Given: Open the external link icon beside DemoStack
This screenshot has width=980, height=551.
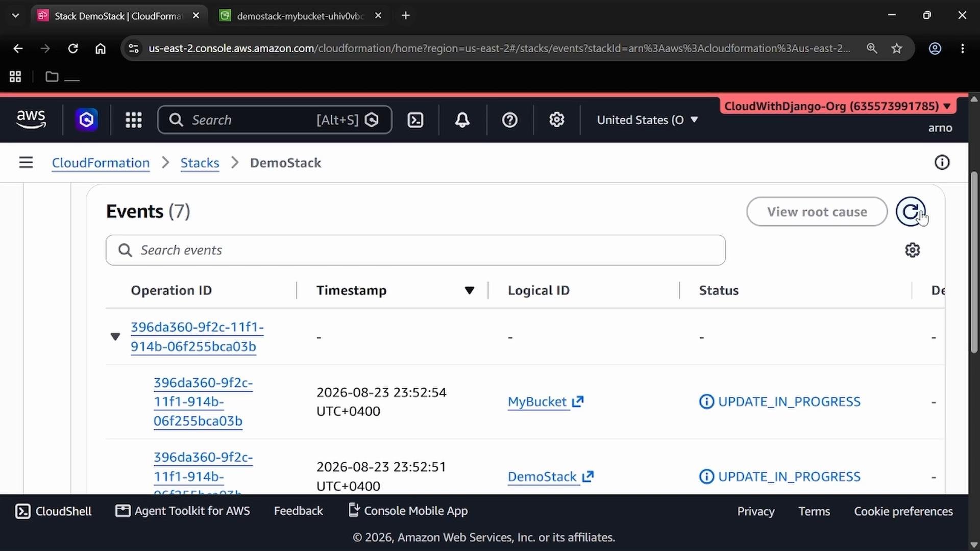Looking at the screenshot, I should [x=588, y=477].
